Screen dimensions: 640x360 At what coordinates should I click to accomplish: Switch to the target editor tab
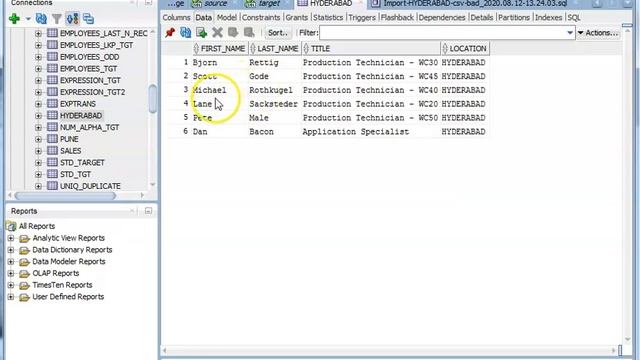269,4
